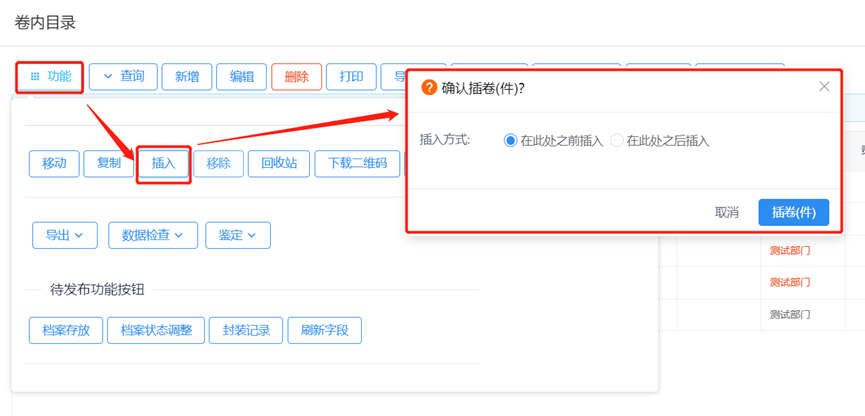
Task: Click the 新增 button
Action: 187,77
